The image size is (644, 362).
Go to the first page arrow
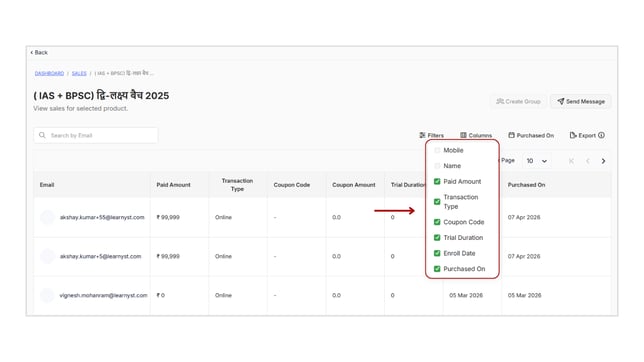(x=571, y=161)
